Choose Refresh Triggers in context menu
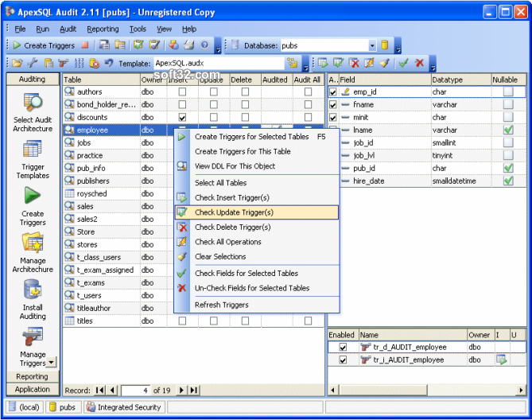The width and height of the screenshot is (532, 420). [257, 305]
